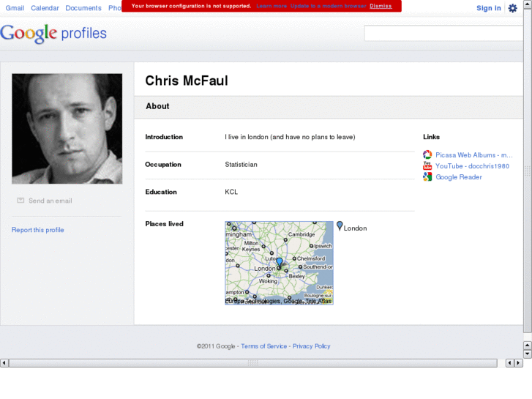
Task: Click the Picasa Web Albums icon
Action: [427, 155]
